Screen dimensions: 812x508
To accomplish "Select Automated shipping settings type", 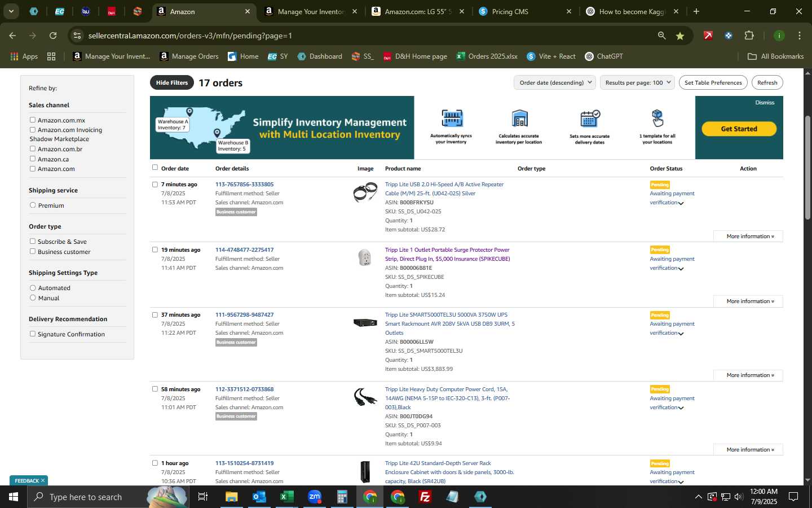I will click(x=33, y=287).
